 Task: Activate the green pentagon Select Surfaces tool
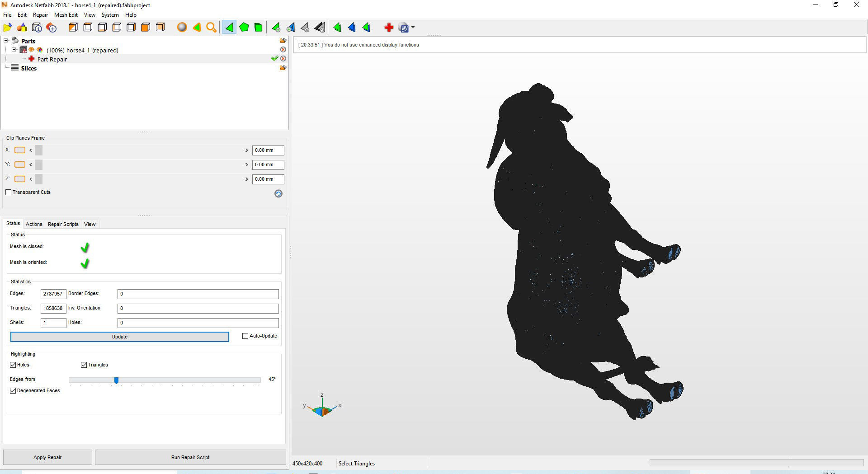point(244,28)
